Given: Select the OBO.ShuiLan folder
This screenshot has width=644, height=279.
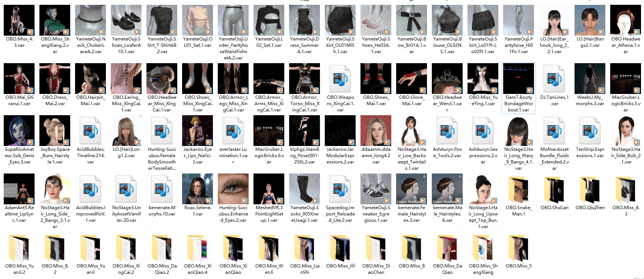Looking at the screenshot, I should tap(554, 189).
